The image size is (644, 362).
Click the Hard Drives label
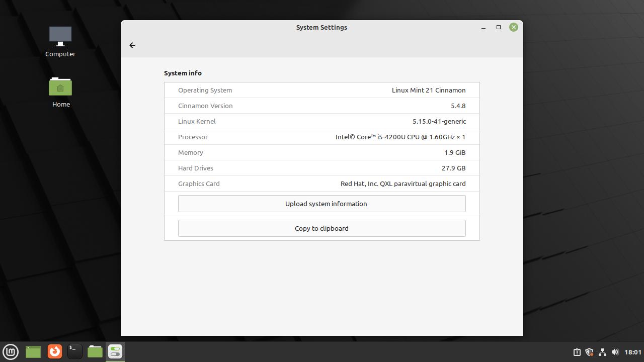coord(196,168)
